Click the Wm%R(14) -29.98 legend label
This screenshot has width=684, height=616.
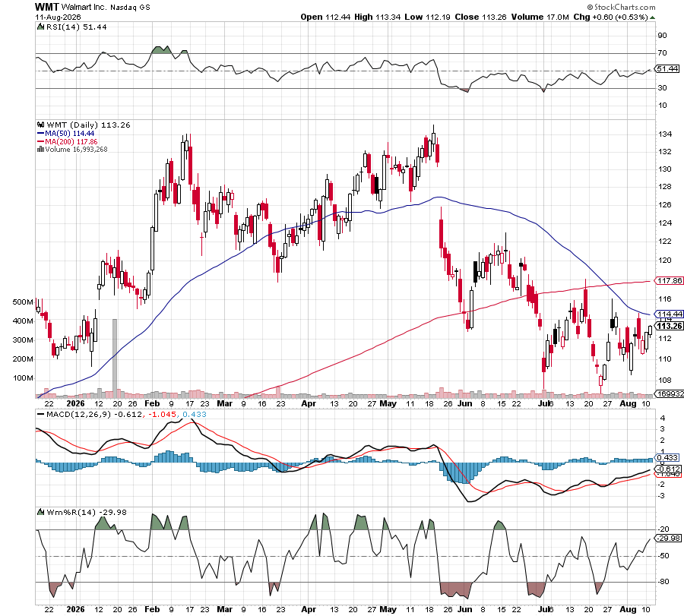(87, 512)
